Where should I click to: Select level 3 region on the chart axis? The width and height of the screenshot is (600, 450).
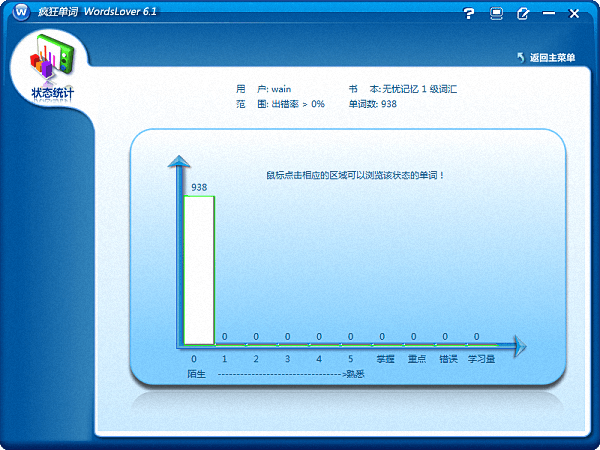287,358
